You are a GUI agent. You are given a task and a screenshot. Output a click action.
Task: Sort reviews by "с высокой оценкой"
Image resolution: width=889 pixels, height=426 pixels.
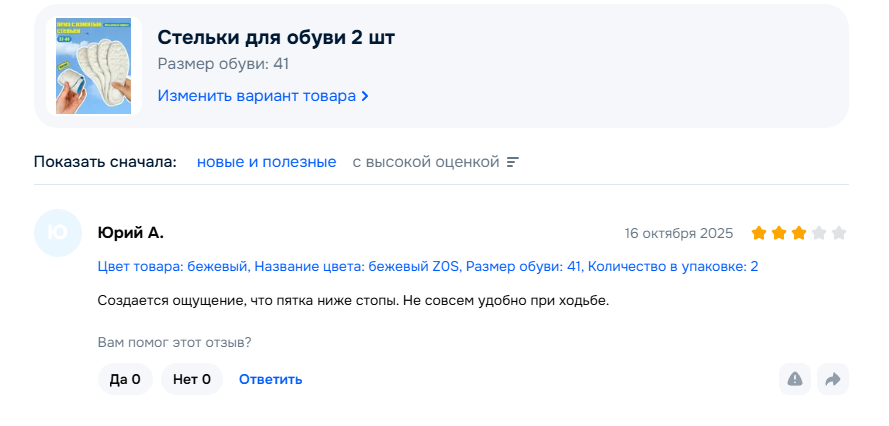click(425, 162)
